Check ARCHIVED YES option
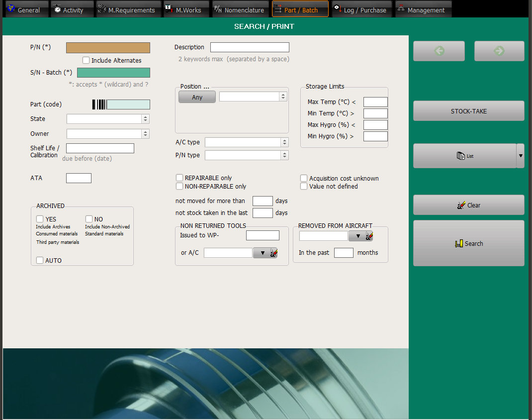 [x=40, y=219]
